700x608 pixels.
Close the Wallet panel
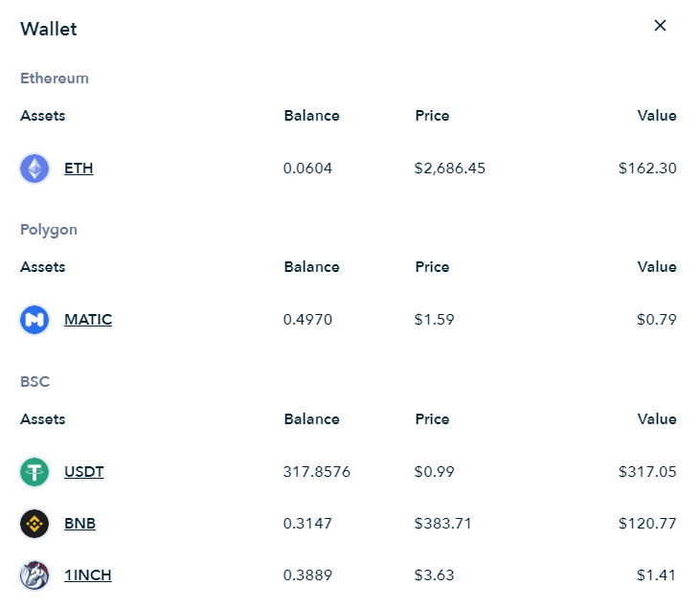point(660,26)
